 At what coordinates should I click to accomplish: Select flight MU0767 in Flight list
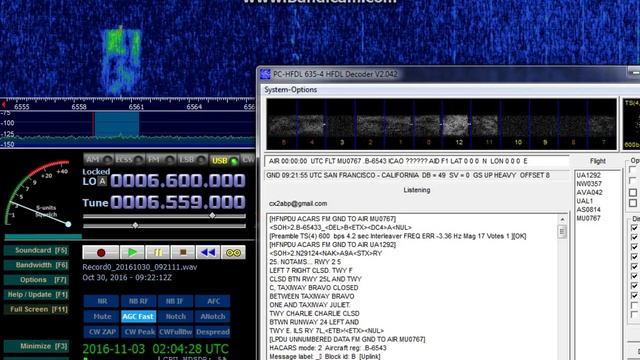pyautogui.click(x=588, y=218)
